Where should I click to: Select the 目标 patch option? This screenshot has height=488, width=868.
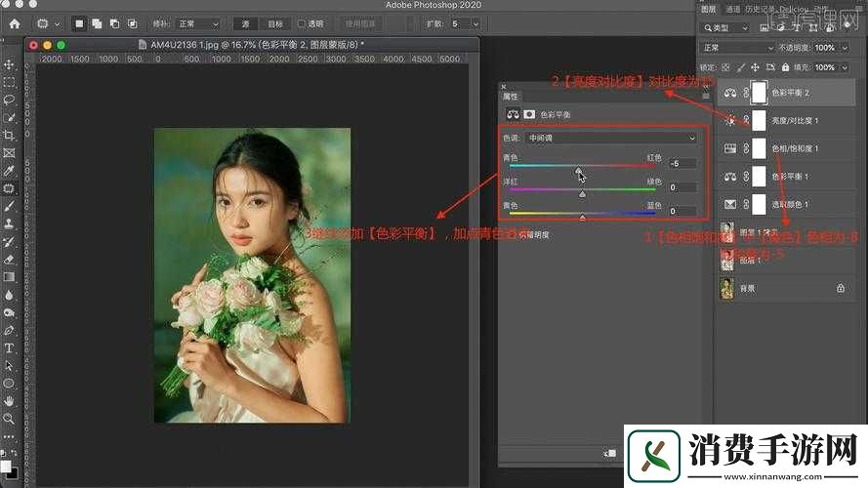[x=275, y=23]
